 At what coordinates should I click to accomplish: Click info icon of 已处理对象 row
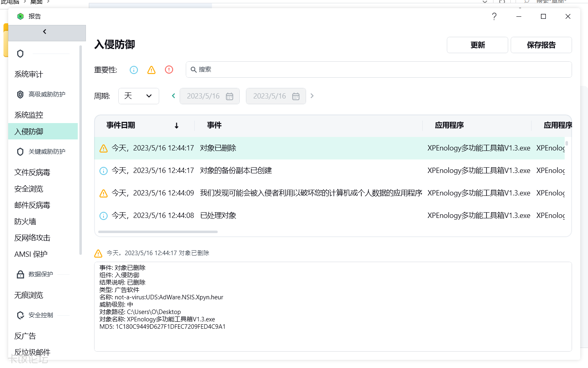click(104, 216)
